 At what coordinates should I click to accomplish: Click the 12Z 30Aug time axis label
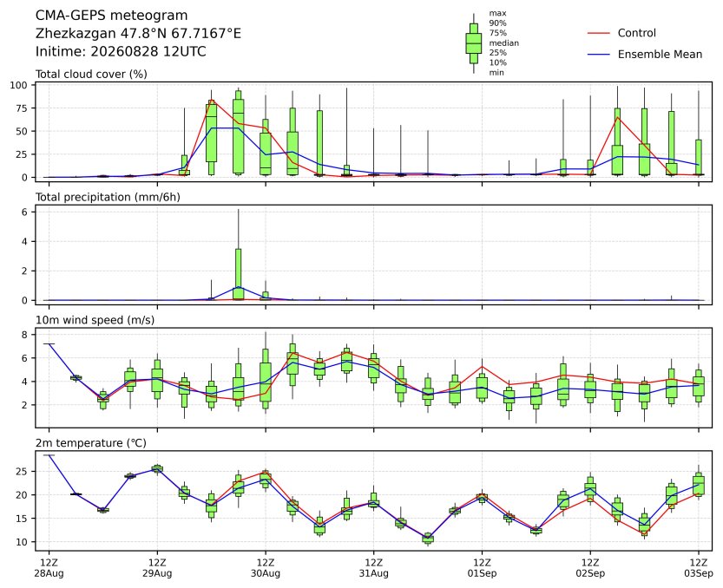point(266,568)
